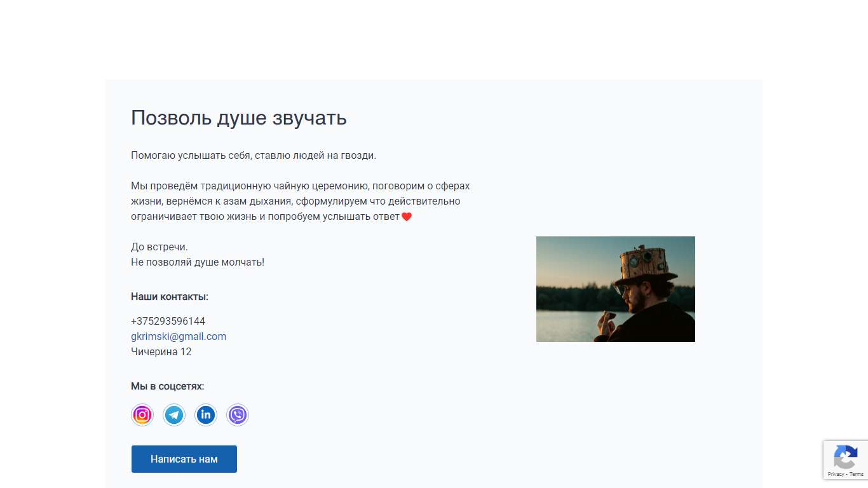This screenshot has width=868, height=488.
Task: Open the LinkedIn social icon
Action: [206, 415]
